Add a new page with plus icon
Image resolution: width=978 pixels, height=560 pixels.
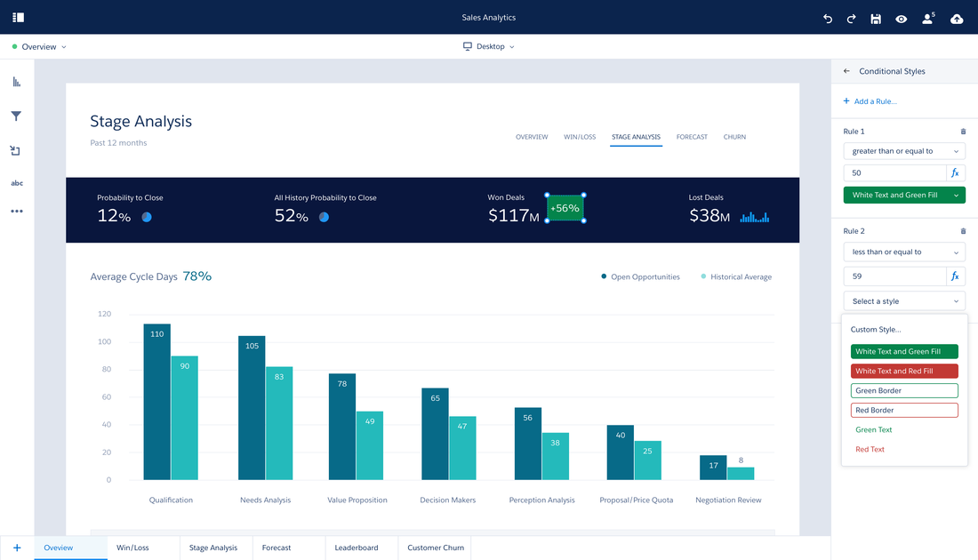(x=17, y=548)
